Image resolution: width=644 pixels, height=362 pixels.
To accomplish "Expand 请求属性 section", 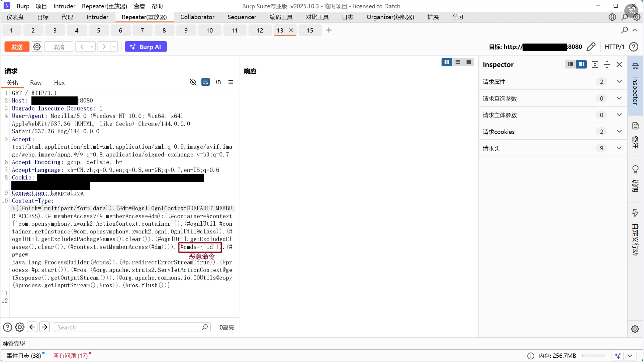I will pos(619,82).
